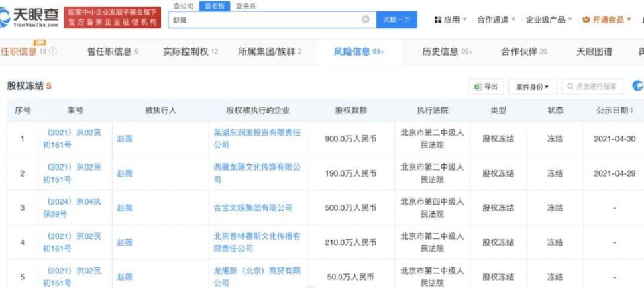The width and height of the screenshot is (644, 288).
Task: Click the 190.0万人民币 amount cell
Action: point(350,173)
